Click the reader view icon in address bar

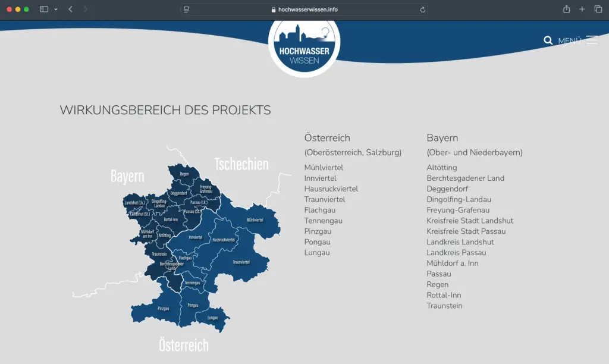[186, 9]
